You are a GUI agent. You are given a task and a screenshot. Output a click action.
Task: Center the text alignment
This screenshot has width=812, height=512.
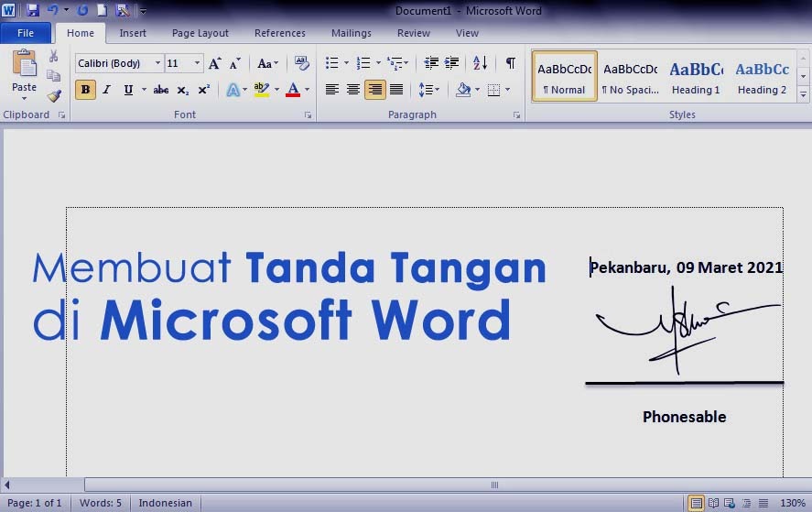pos(353,90)
